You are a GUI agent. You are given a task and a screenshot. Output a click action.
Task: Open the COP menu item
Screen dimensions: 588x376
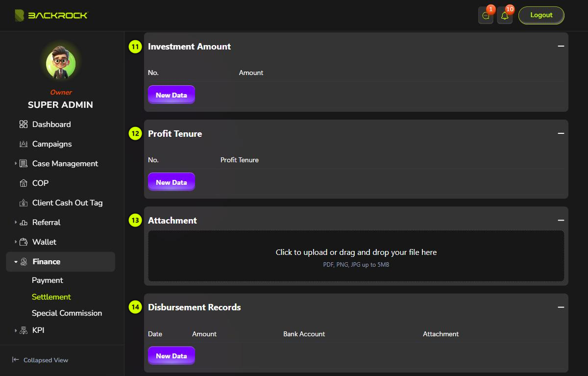coord(40,183)
